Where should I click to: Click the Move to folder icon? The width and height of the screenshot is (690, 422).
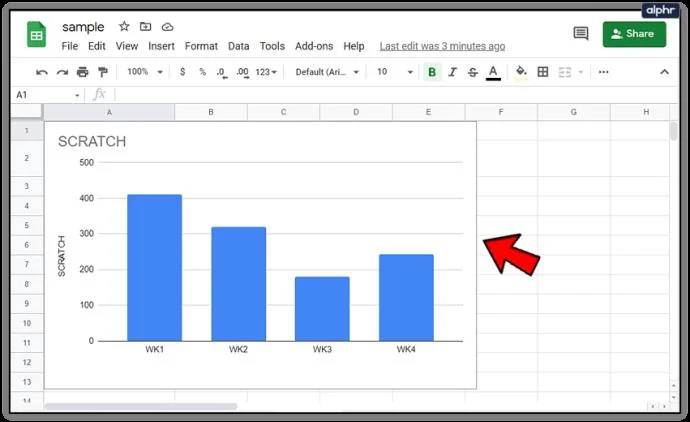145,27
